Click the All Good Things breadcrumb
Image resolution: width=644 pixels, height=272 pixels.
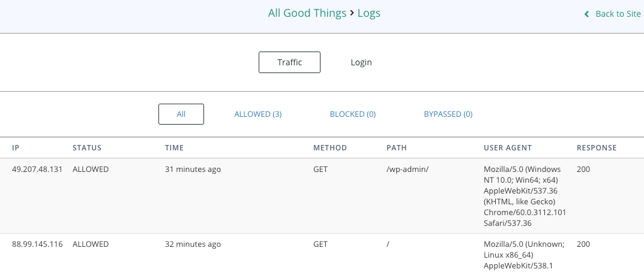click(307, 13)
